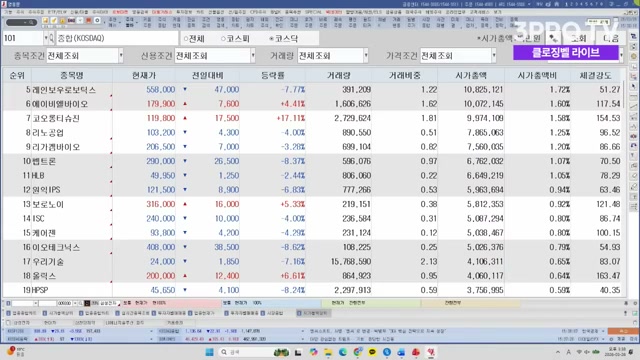This screenshot has height=360, width=640.
Task: Open the 거래량 condition dropdown
Action: point(333,56)
